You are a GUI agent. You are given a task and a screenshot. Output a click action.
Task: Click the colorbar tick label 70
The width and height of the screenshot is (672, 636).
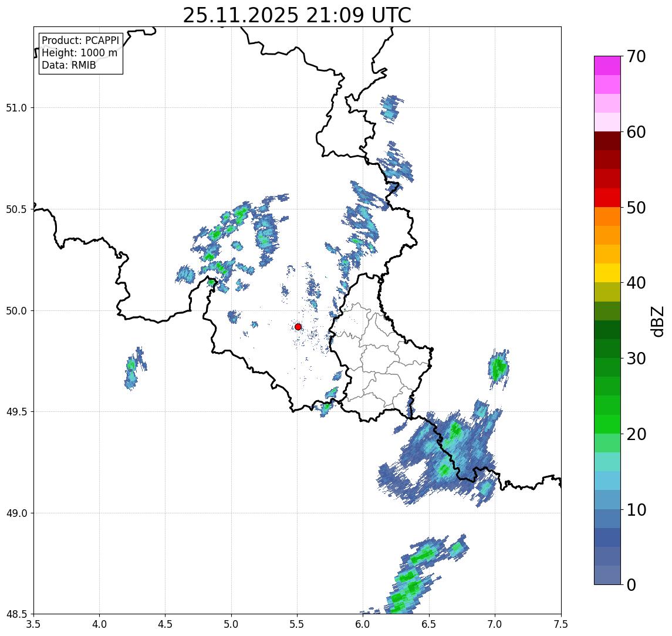click(636, 56)
